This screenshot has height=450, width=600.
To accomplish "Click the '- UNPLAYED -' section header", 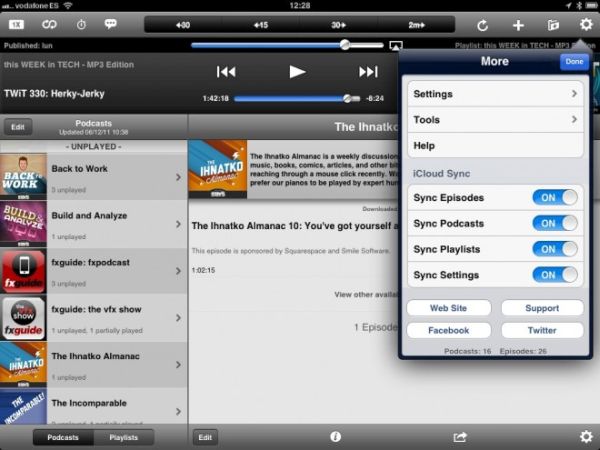I will 94,147.
